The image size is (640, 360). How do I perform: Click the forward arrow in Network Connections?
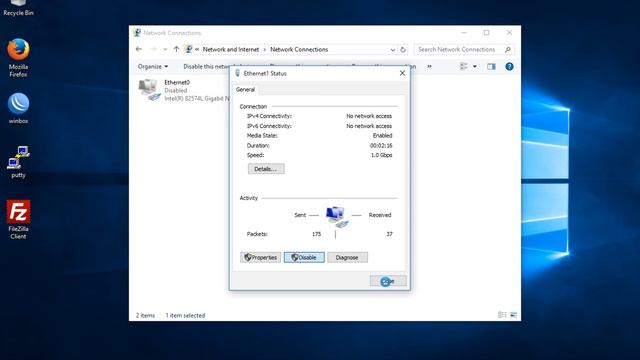[153, 49]
